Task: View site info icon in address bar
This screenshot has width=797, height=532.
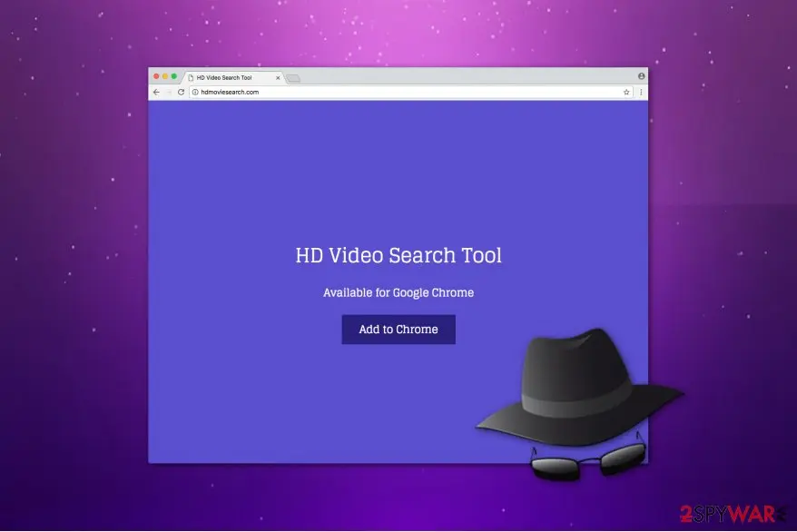Action: (x=195, y=92)
